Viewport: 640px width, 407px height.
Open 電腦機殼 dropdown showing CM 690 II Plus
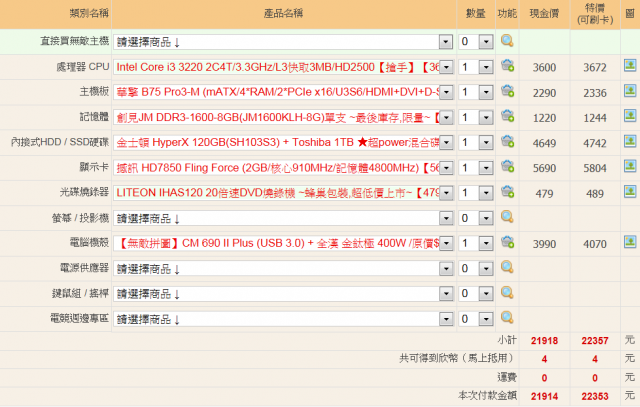coord(283,244)
